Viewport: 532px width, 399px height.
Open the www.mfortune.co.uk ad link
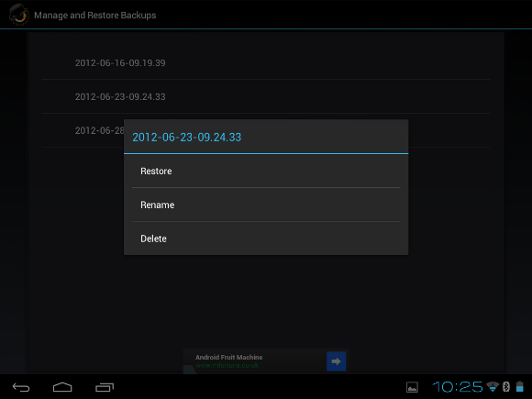point(227,365)
